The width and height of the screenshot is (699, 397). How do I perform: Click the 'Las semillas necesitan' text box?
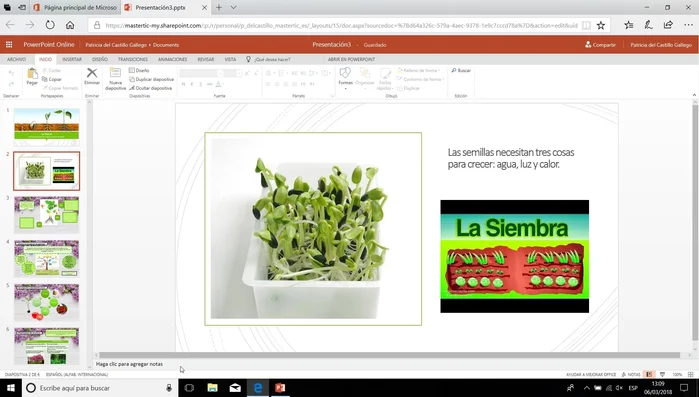tap(511, 158)
